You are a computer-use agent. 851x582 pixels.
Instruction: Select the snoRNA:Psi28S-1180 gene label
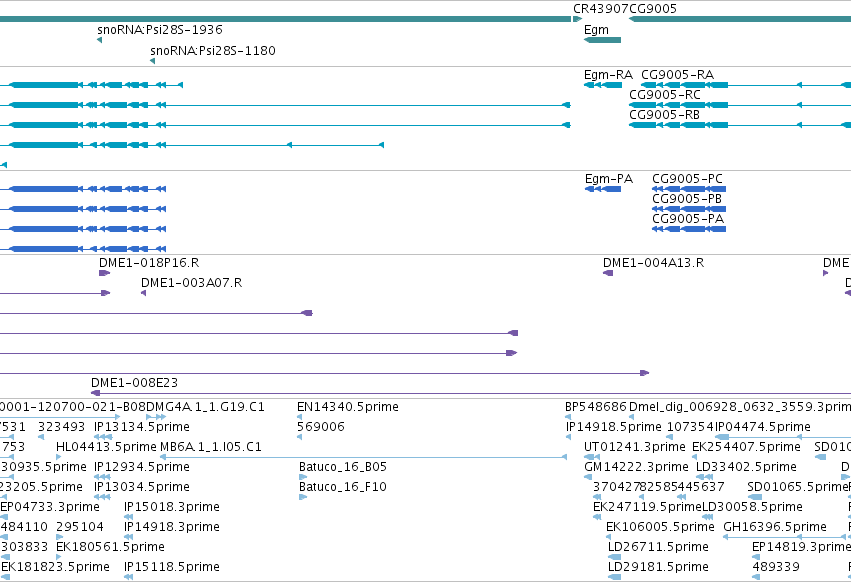click(213, 50)
